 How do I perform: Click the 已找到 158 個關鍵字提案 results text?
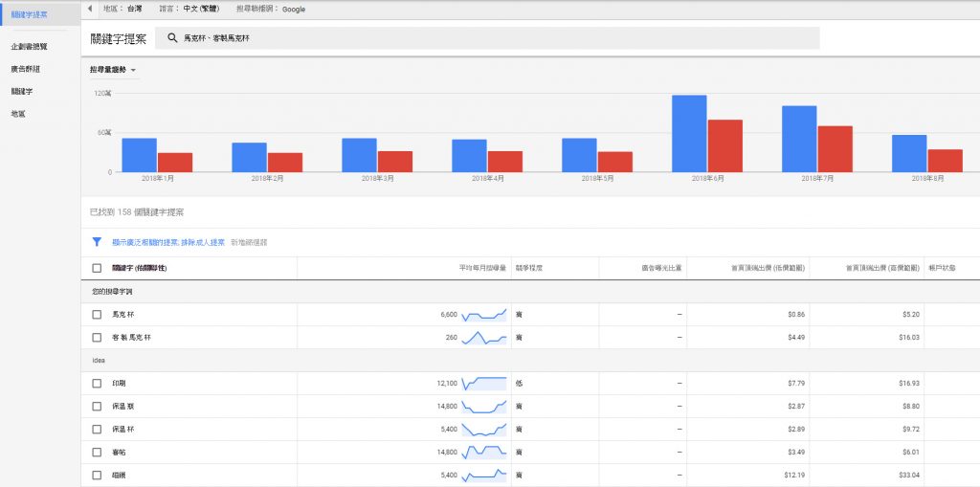tap(137, 212)
